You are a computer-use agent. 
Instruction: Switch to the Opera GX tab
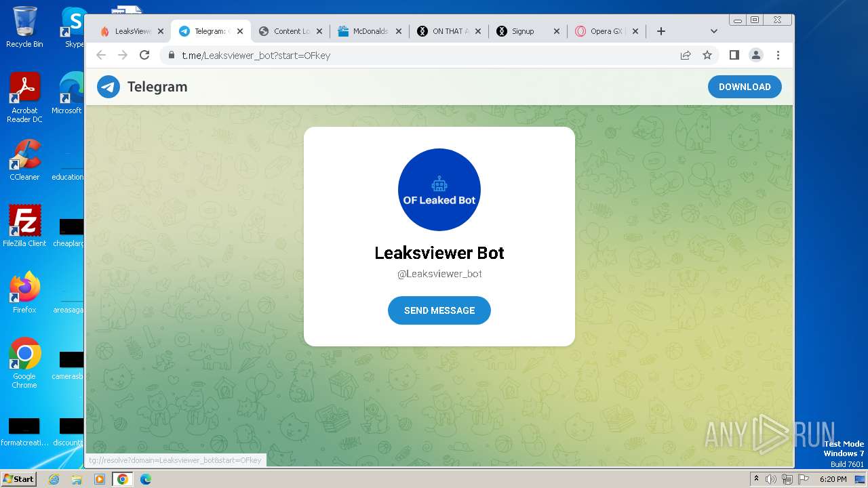coord(606,31)
